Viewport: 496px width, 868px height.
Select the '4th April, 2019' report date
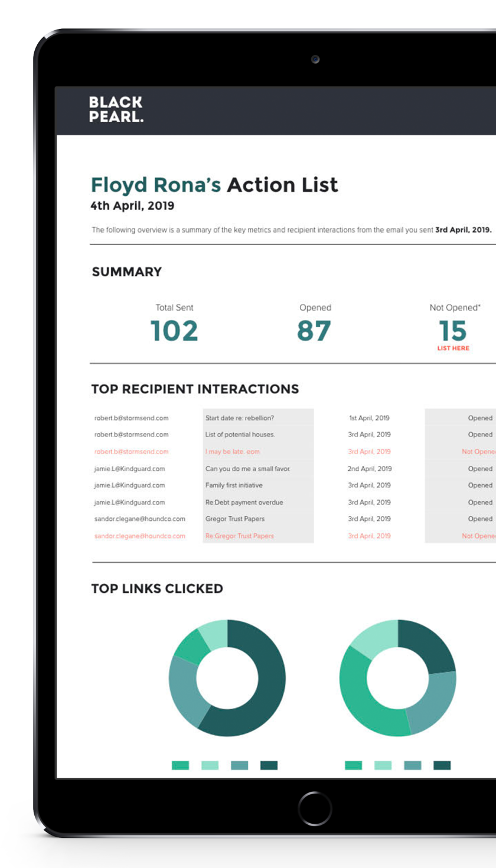pos(132,207)
